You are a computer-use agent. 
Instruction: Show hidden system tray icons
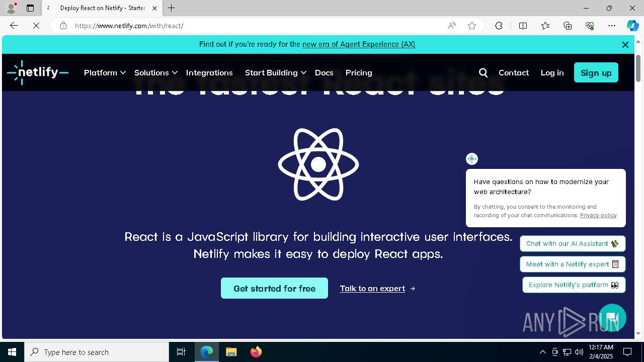542,352
